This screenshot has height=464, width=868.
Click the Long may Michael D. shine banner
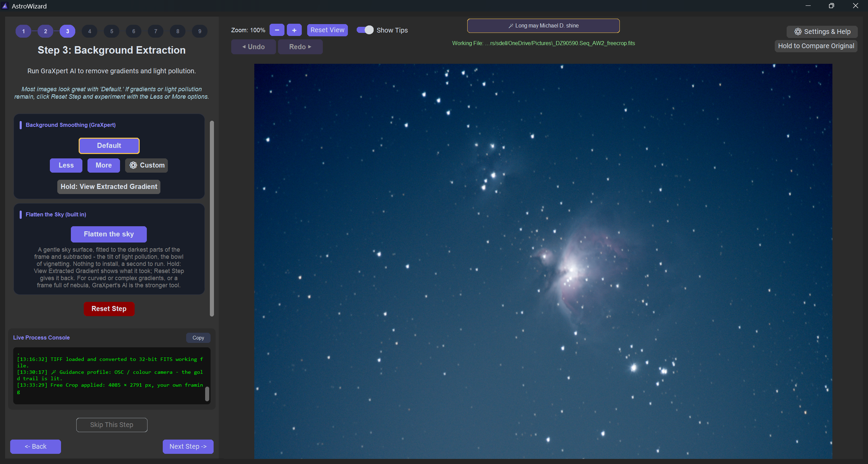543,26
